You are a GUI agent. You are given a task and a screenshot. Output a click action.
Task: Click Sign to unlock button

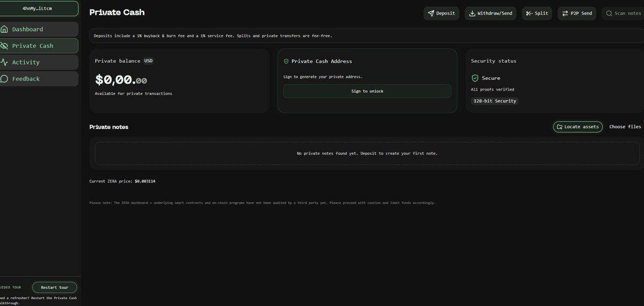click(x=367, y=91)
